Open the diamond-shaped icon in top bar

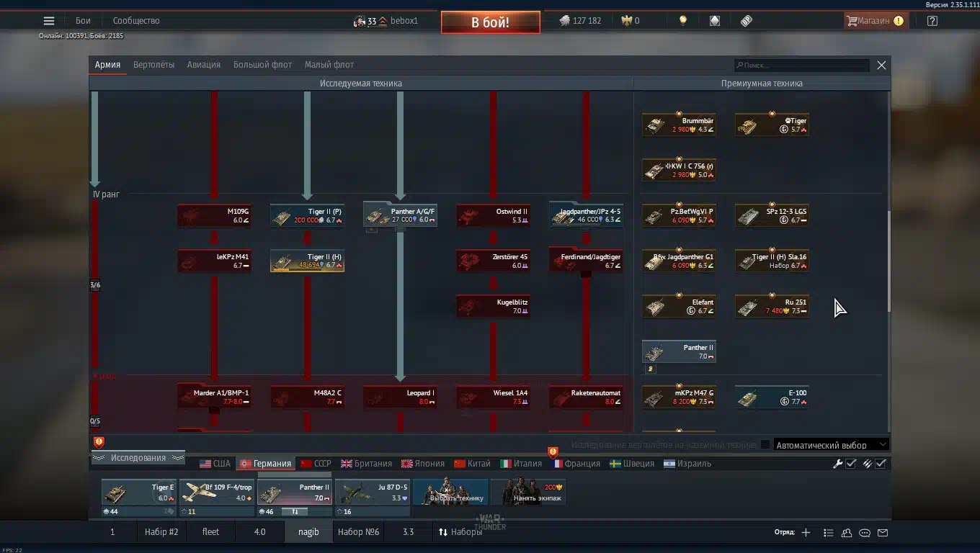coord(715,21)
